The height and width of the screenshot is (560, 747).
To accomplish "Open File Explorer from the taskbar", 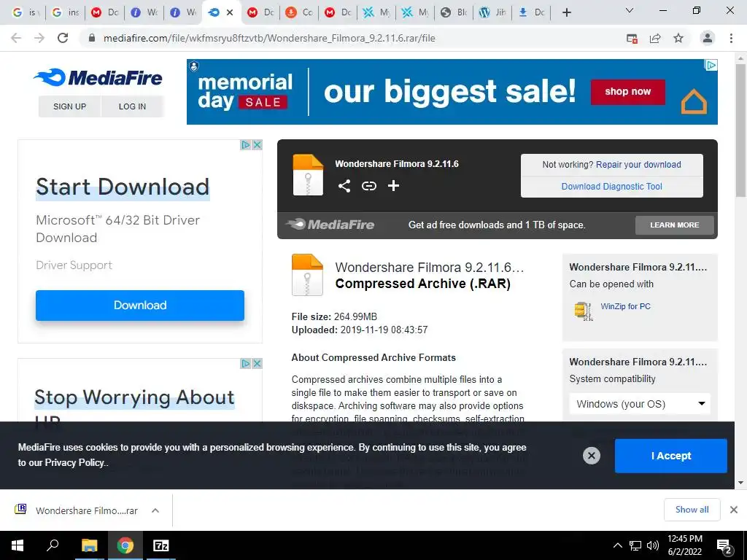I will coord(89,545).
